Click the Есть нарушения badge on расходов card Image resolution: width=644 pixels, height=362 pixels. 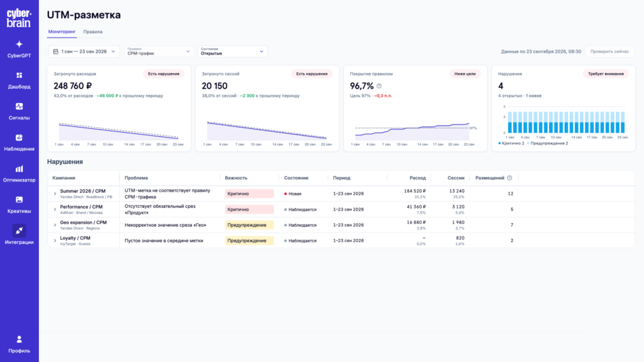click(164, 74)
